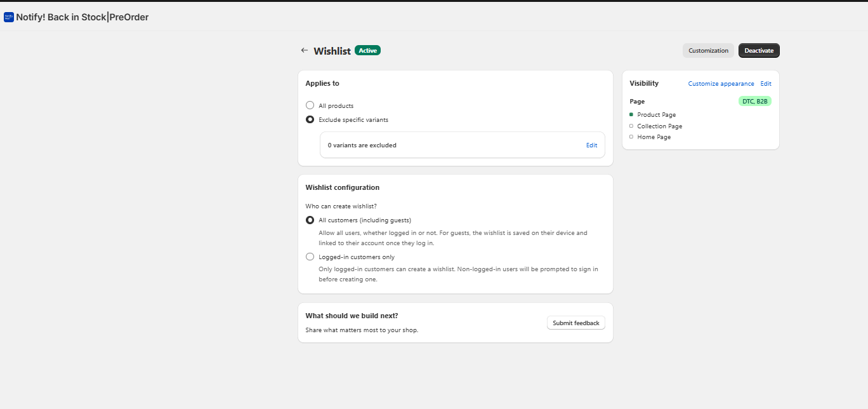
Task: Click the Notify! Back in Stock|PreOrder title
Action: 82,17
